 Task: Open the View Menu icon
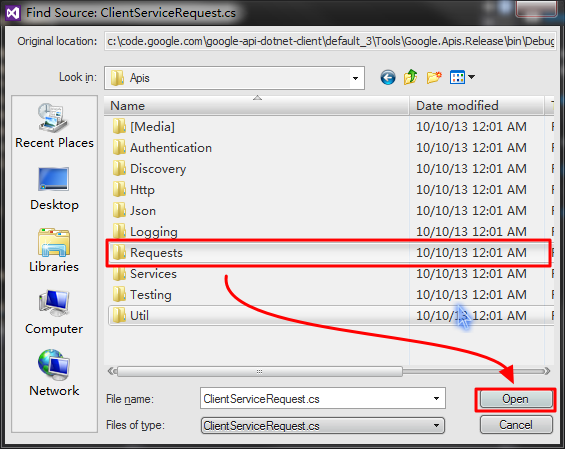[x=462, y=77]
